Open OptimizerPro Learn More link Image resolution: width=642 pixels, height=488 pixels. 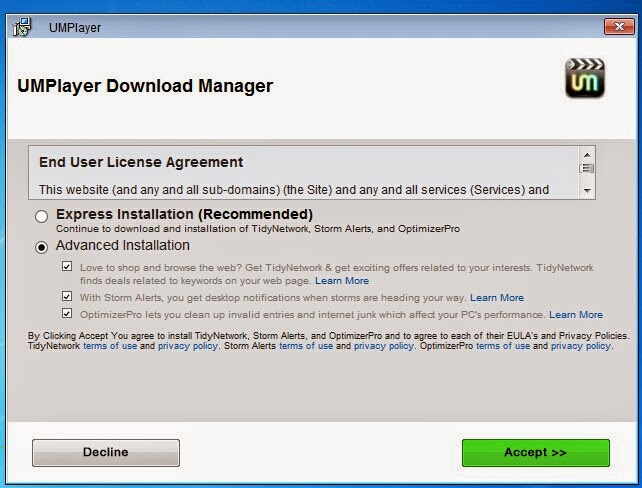pos(576,315)
